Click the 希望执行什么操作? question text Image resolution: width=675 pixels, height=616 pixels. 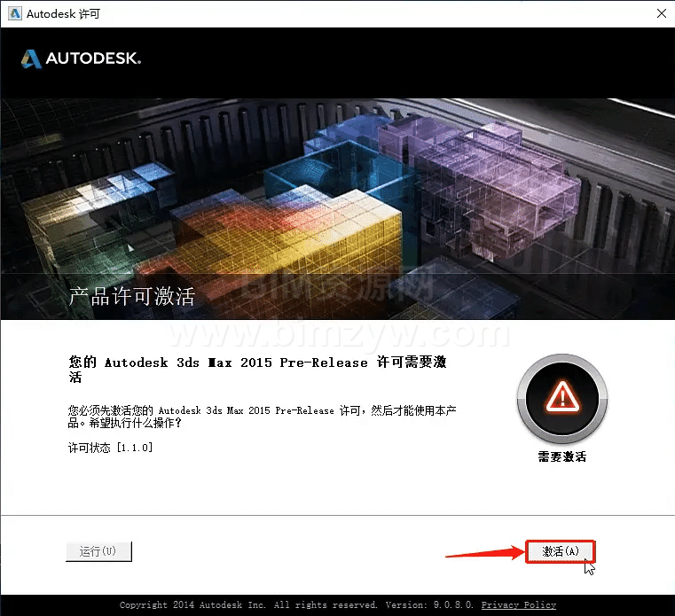pos(135,424)
